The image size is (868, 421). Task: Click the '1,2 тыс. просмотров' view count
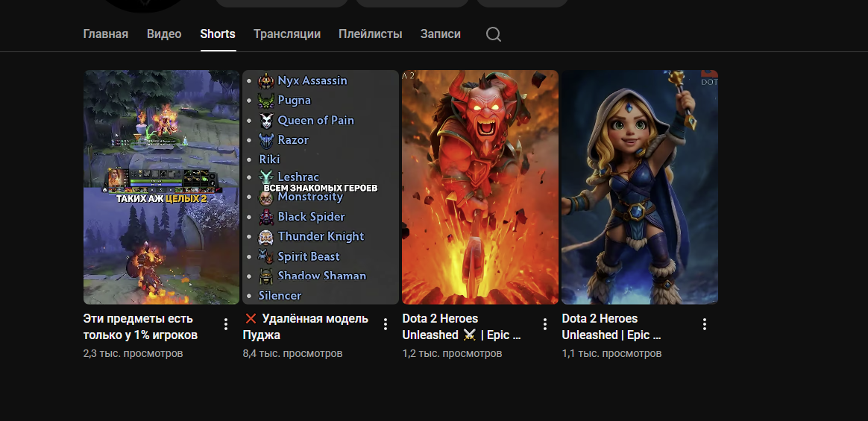tap(452, 353)
